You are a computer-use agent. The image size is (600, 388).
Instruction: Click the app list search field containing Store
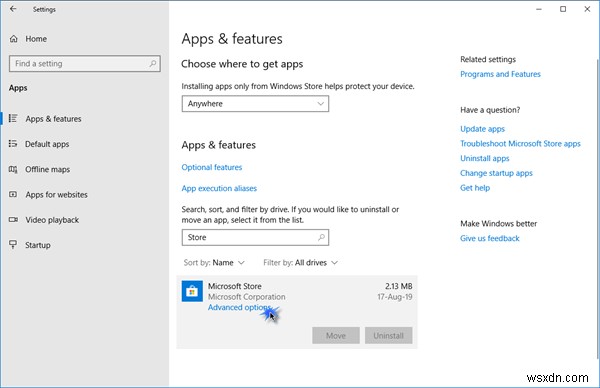click(x=255, y=237)
